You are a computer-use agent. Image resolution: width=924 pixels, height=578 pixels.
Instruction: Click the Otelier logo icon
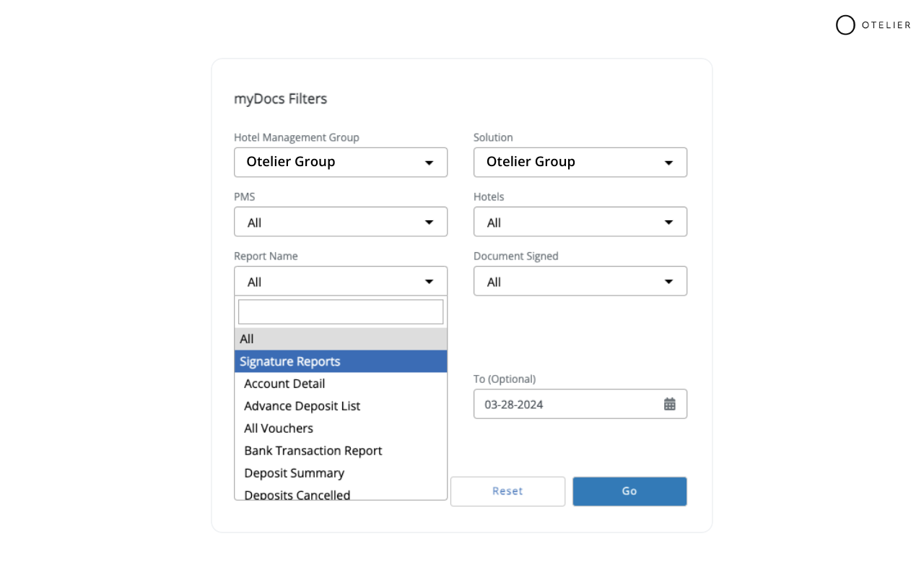[x=845, y=25]
